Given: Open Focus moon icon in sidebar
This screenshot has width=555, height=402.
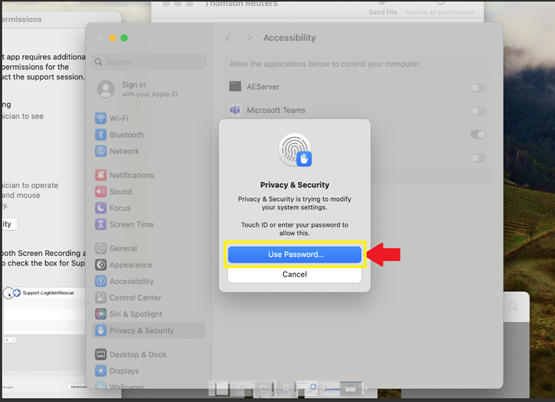Looking at the screenshot, I should [101, 208].
